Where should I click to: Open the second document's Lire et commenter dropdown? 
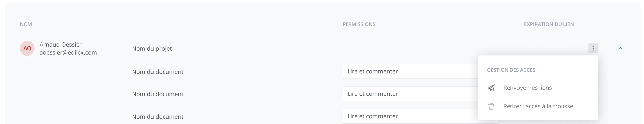click(x=410, y=94)
